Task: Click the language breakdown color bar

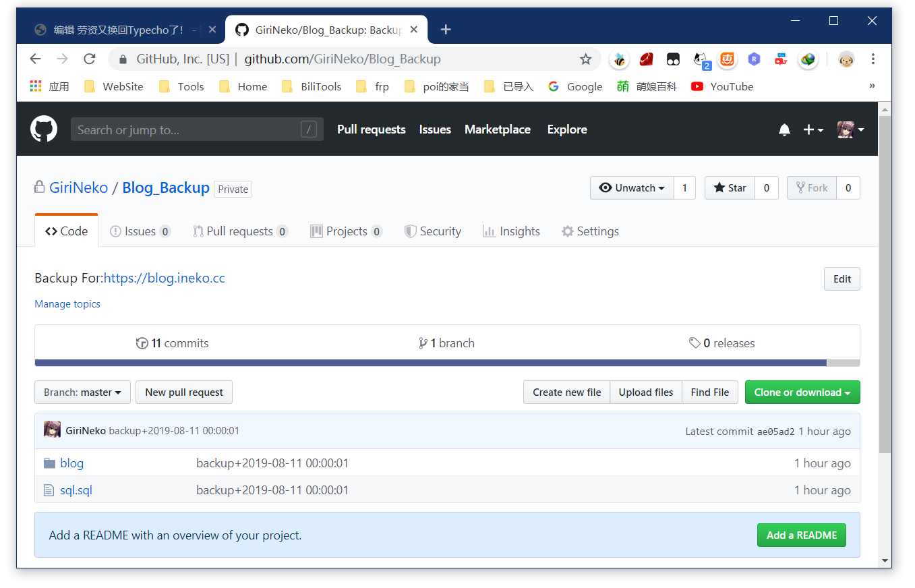Action: coord(430,363)
